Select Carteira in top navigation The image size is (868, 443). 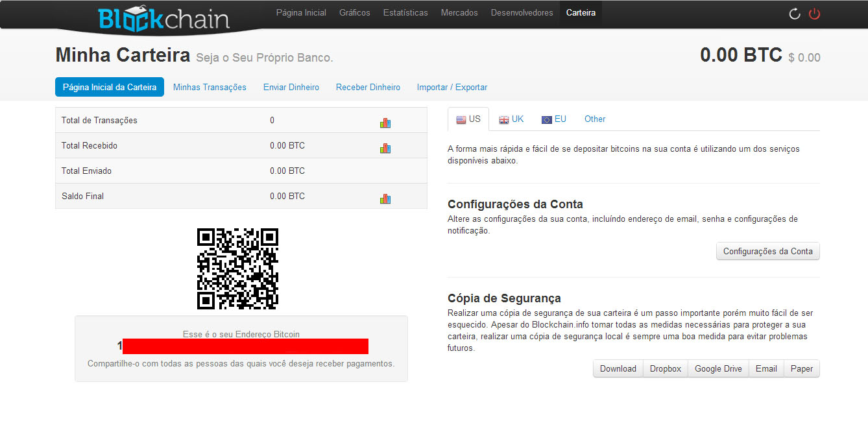click(581, 13)
